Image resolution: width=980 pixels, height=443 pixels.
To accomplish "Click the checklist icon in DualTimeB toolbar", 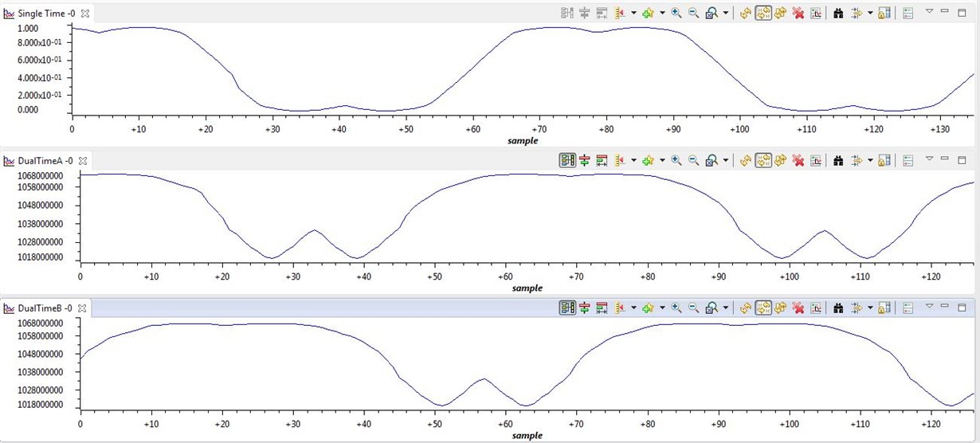I will coord(907,307).
